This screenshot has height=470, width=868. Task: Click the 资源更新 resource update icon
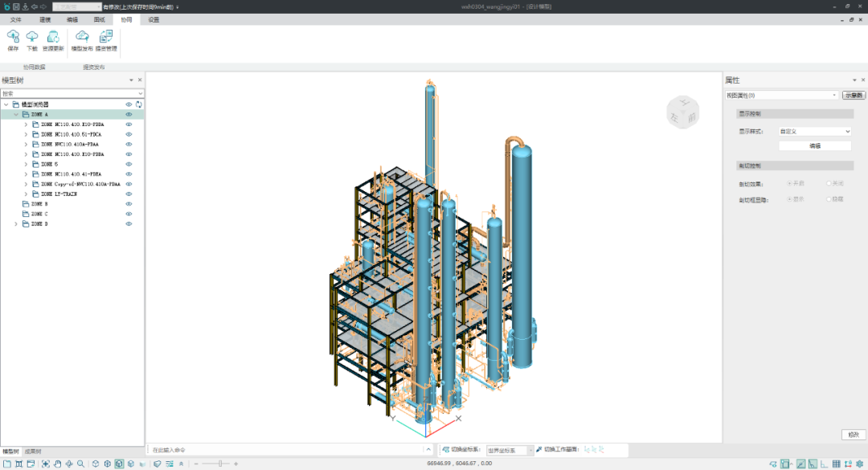pos(53,36)
